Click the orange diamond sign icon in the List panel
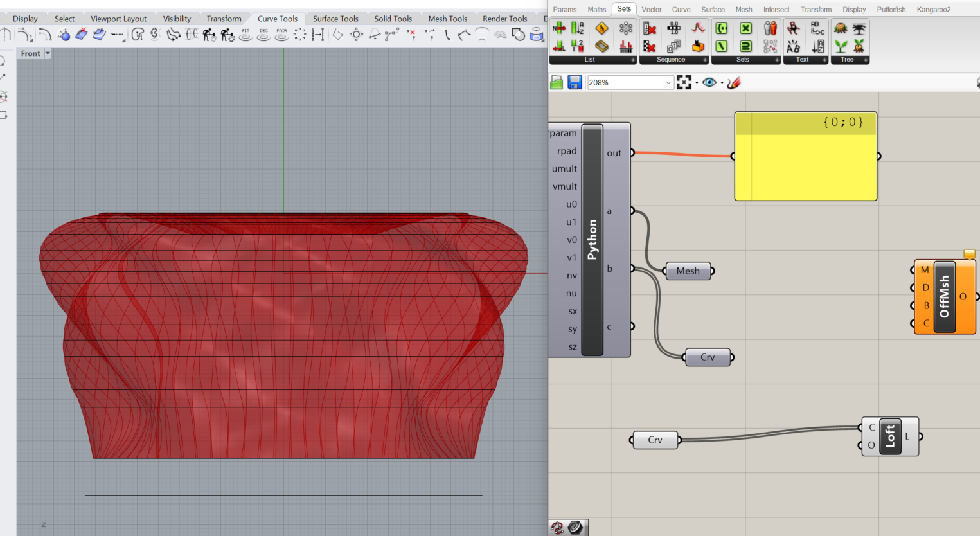Viewport: 980px width, 536px height. [601, 28]
